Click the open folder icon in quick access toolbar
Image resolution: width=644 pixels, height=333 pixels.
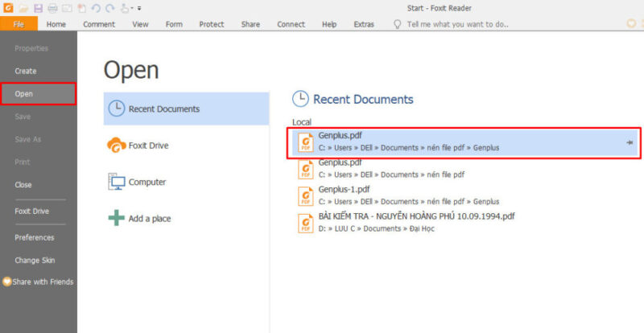tap(24, 8)
